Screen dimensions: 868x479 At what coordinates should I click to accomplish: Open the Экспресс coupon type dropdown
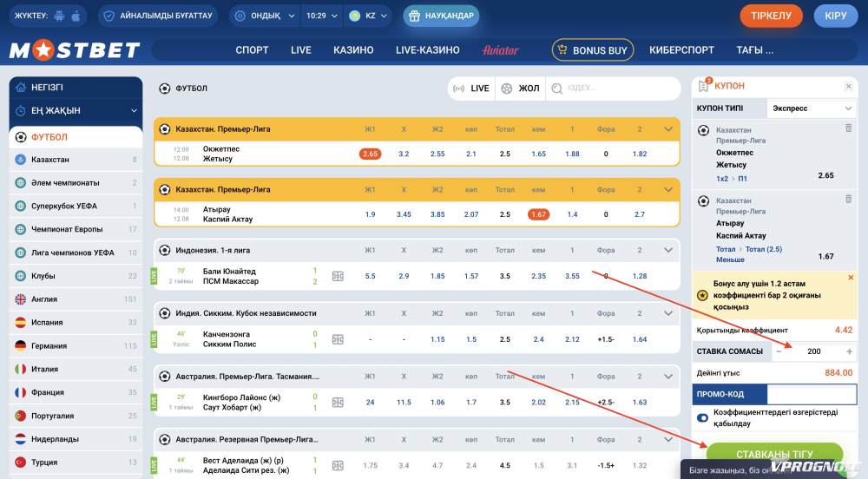pos(812,108)
